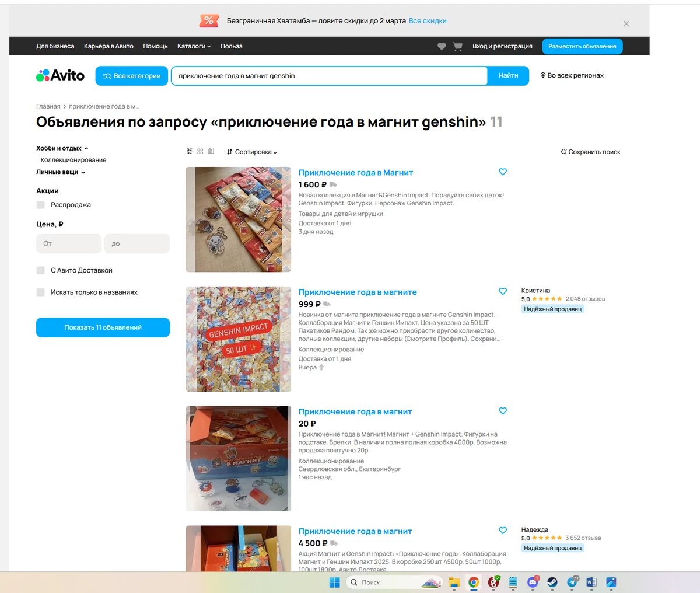
Task: Follow the Все скидки link
Action: pos(428,21)
